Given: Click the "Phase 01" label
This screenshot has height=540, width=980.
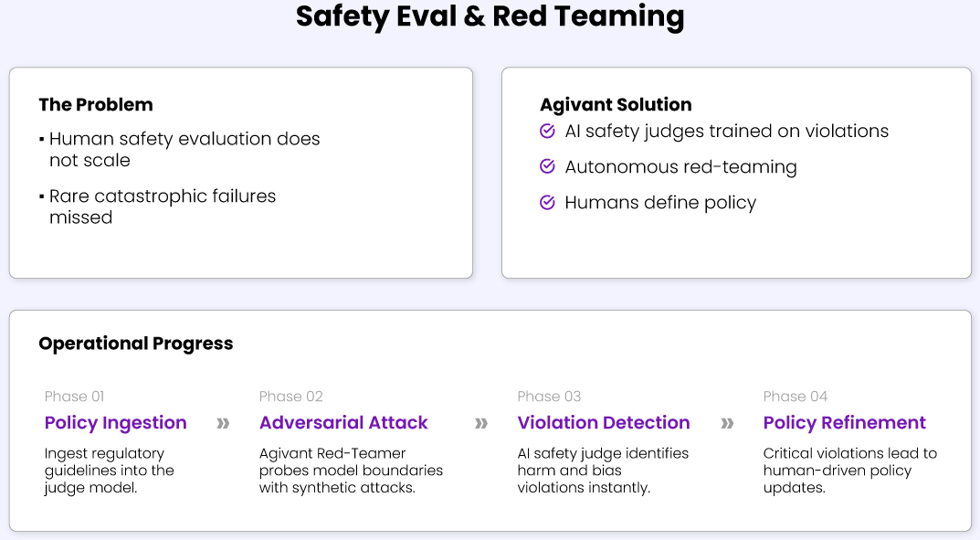Looking at the screenshot, I should (x=75, y=397).
